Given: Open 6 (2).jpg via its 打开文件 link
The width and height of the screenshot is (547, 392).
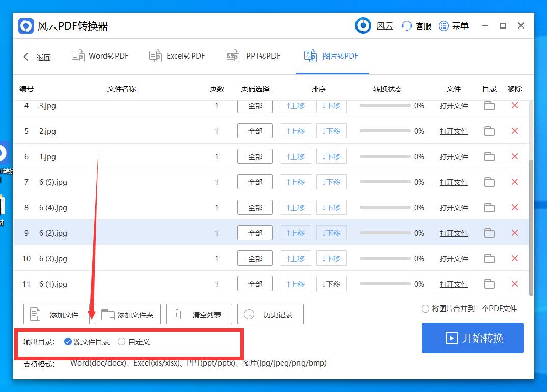Looking at the screenshot, I should pos(453,233).
